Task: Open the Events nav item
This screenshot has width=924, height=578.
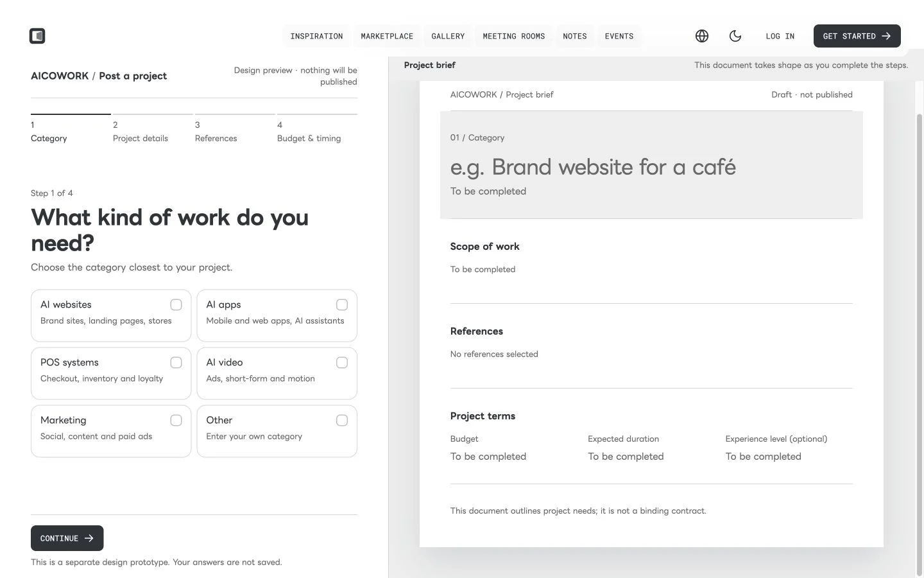Action: coord(619,36)
